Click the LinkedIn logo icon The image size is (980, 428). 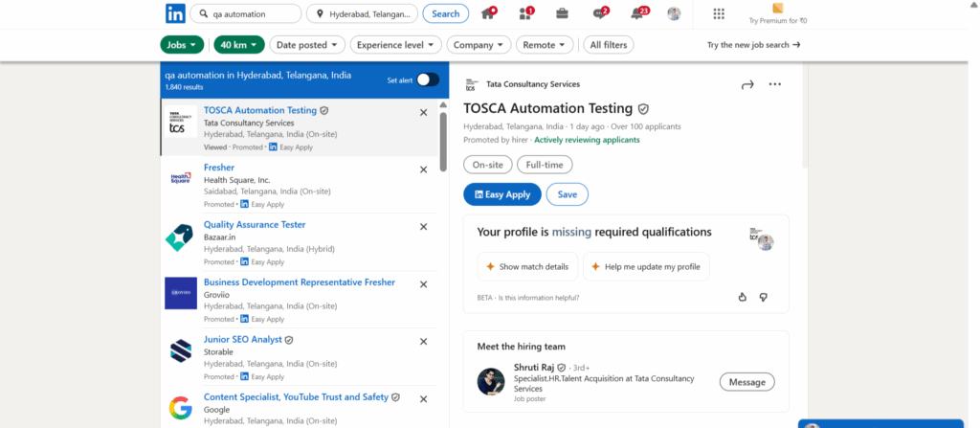click(175, 13)
